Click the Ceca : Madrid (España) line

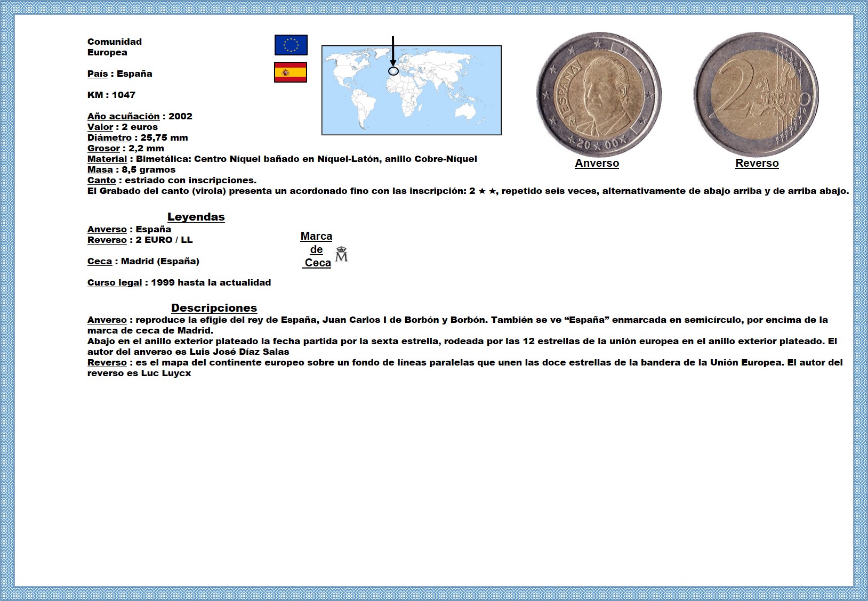click(143, 261)
